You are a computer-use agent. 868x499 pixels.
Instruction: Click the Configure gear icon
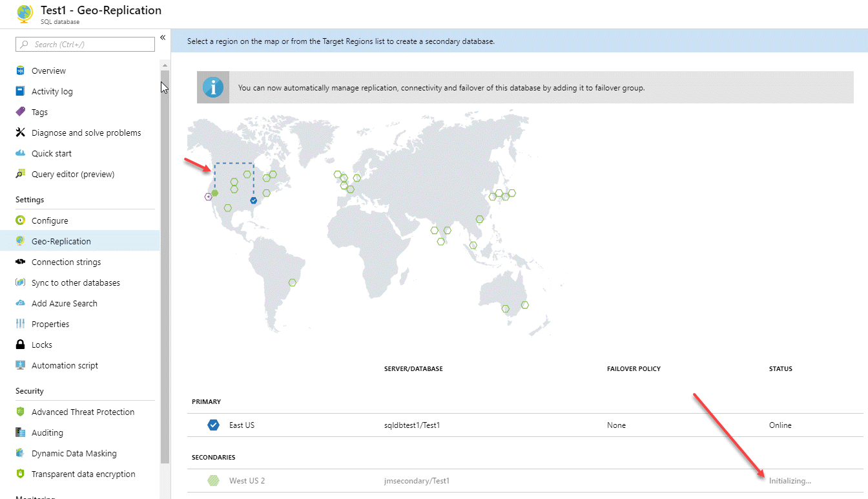[20, 220]
